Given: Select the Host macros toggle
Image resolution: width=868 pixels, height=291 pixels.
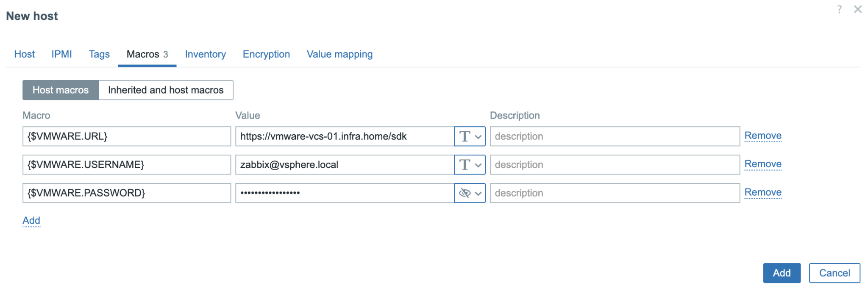Looking at the screenshot, I should [x=61, y=90].
